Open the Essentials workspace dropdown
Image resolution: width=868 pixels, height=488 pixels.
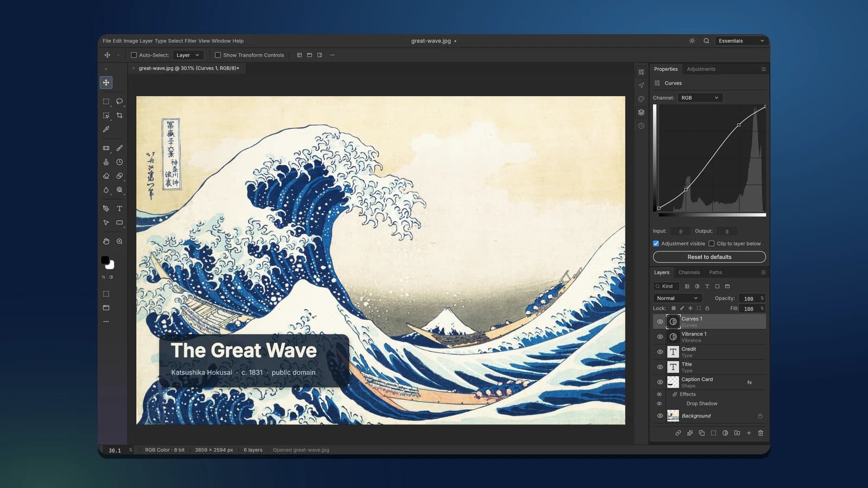point(741,41)
